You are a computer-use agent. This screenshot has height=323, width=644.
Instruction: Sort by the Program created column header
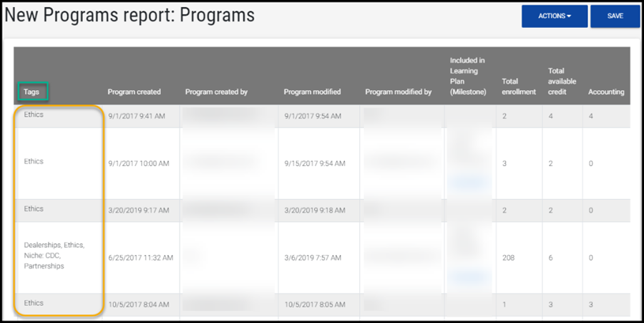pyautogui.click(x=134, y=92)
